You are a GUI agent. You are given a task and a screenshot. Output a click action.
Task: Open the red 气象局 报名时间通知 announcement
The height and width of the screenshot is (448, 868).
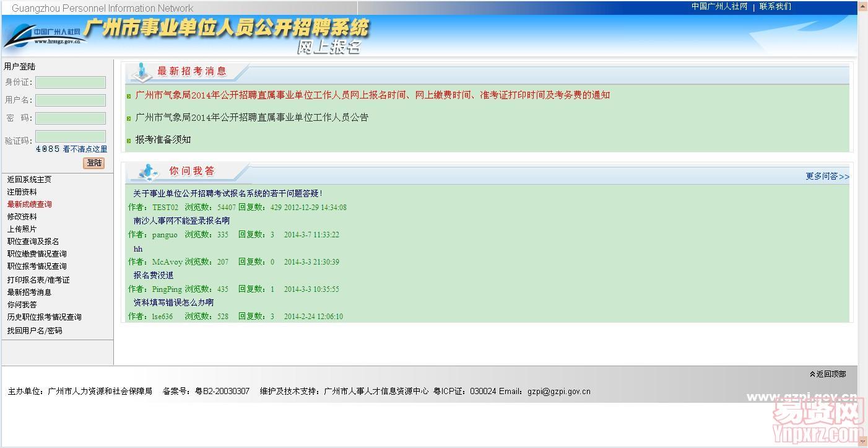pyautogui.click(x=373, y=95)
